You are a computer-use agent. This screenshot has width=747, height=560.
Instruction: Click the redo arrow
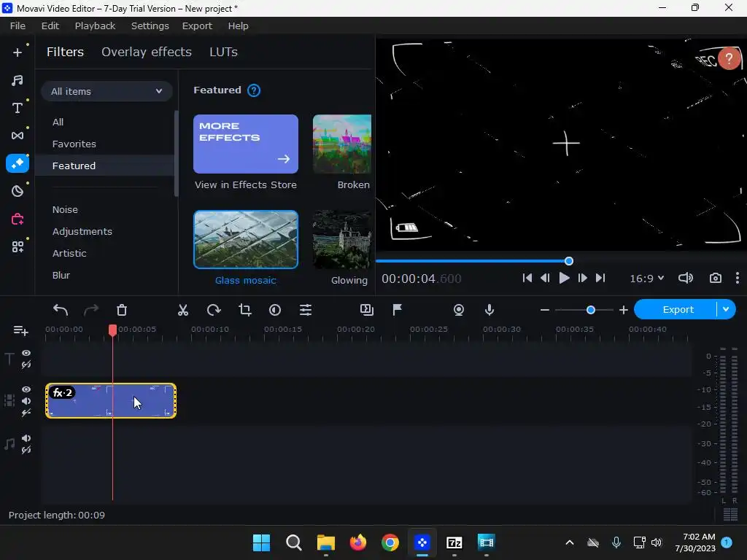[x=91, y=310]
